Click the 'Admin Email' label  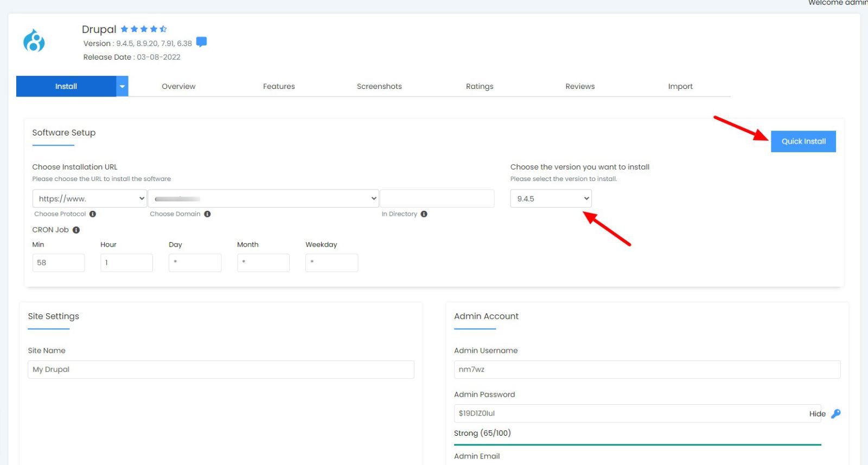pyautogui.click(x=477, y=456)
